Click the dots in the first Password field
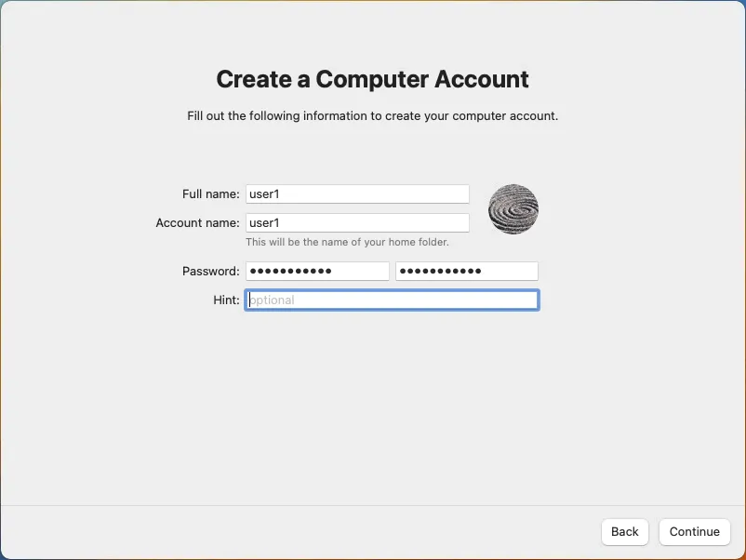 (291, 271)
